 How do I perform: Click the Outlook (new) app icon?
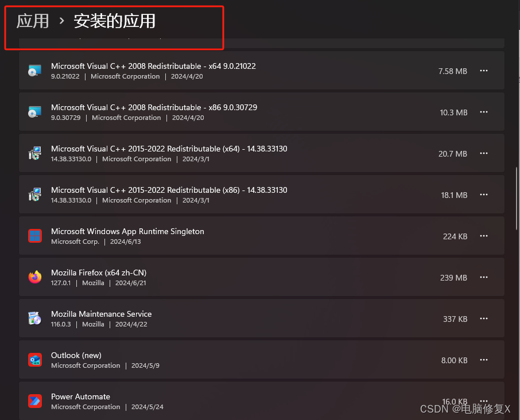coord(35,360)
